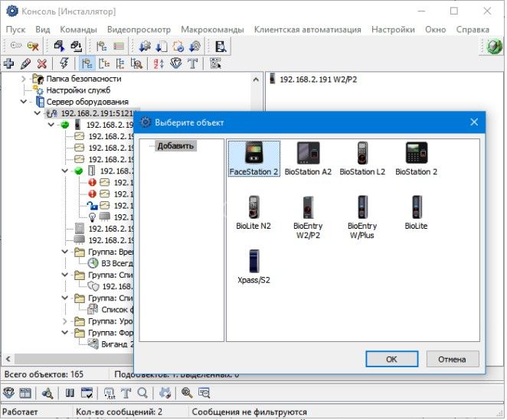Select the highlighted tree-view mode icon
The height and width of the screenshot is (420, 507).
coord(87,63)
